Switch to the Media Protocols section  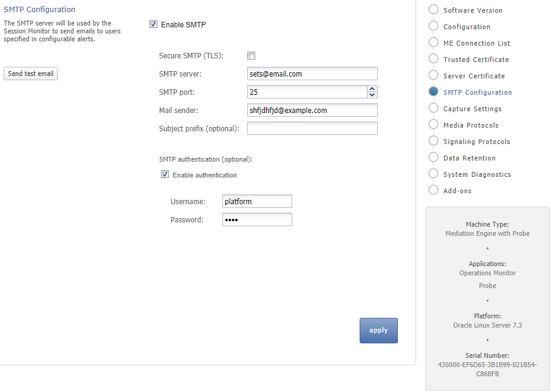(434, 125)
